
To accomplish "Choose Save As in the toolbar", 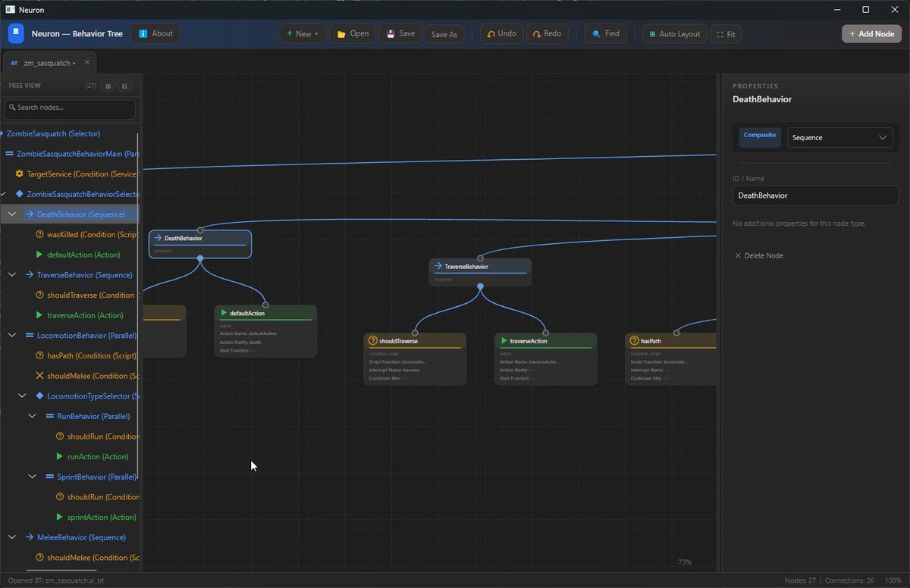I will [444, 34].
